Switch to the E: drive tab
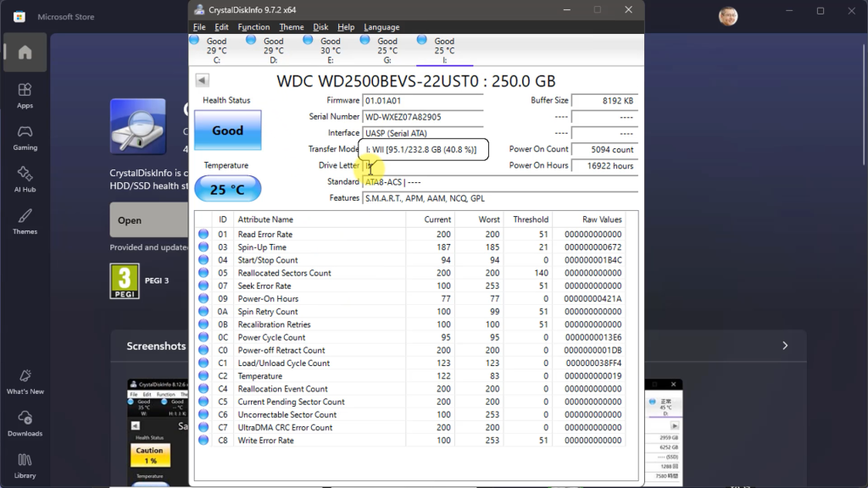This screenshot has height=488, width=868. tap(330, 50)
